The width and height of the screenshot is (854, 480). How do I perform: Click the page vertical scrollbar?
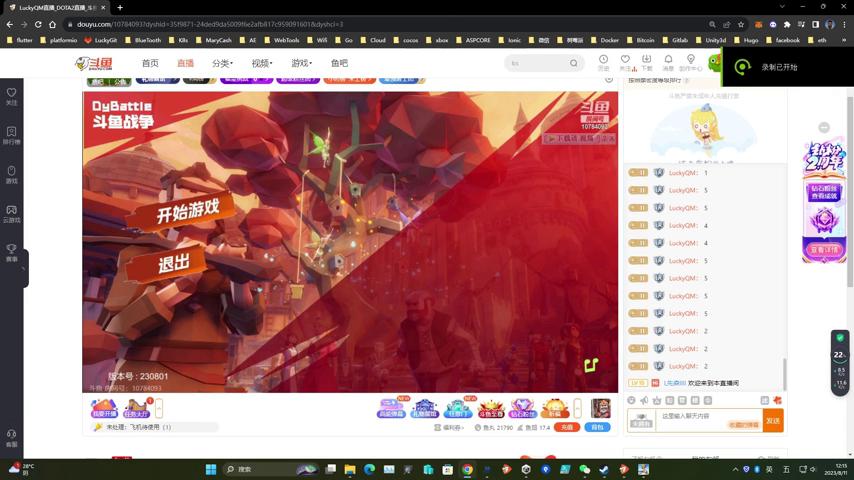(x=850, y=191)
